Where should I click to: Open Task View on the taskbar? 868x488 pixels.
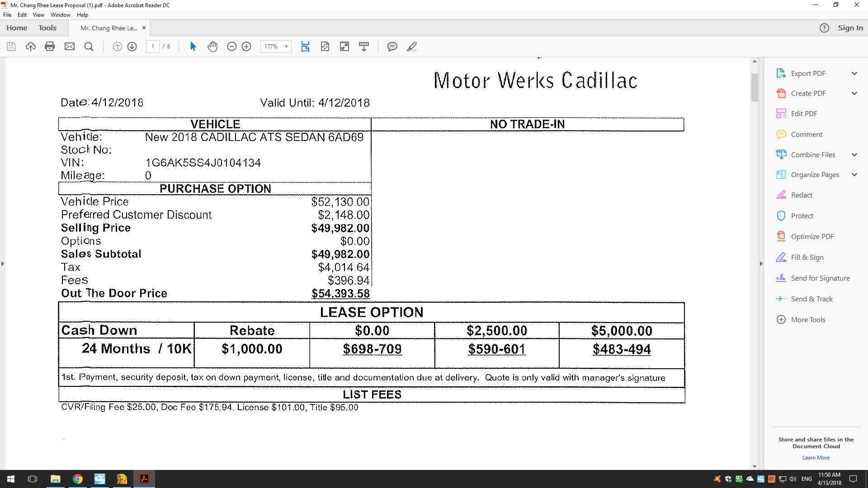click(x=33, y=479)
